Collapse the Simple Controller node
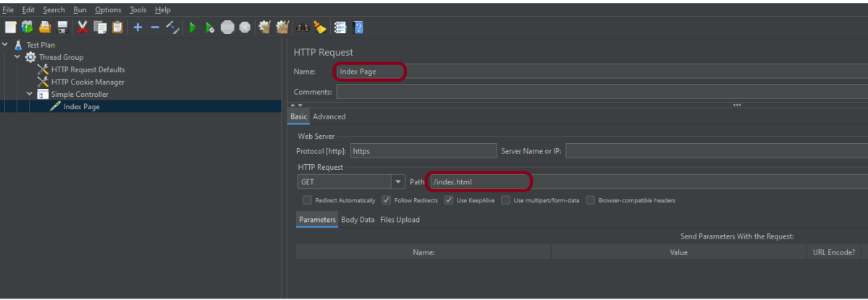 pyautogui.click(x=30, y=94)
